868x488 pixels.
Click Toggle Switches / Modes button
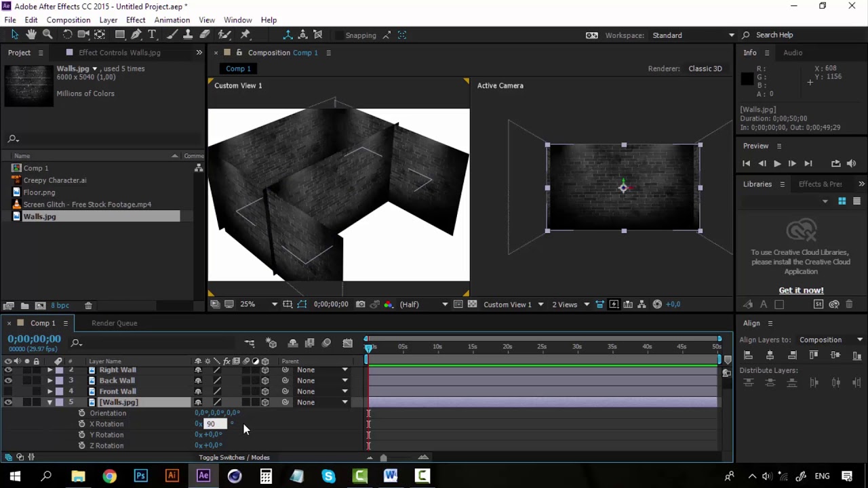(234, 457)
